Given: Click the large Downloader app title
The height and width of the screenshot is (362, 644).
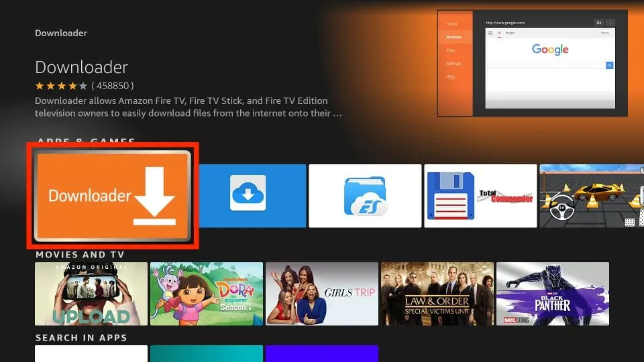Looking at the screenshot, I should [x=81, y=67].
